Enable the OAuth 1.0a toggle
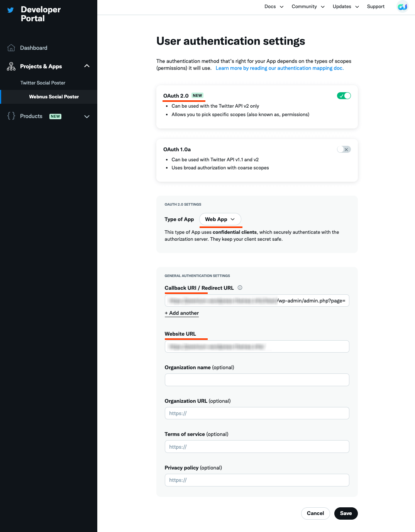Screen dimensions: 415x532 [344, 149]
